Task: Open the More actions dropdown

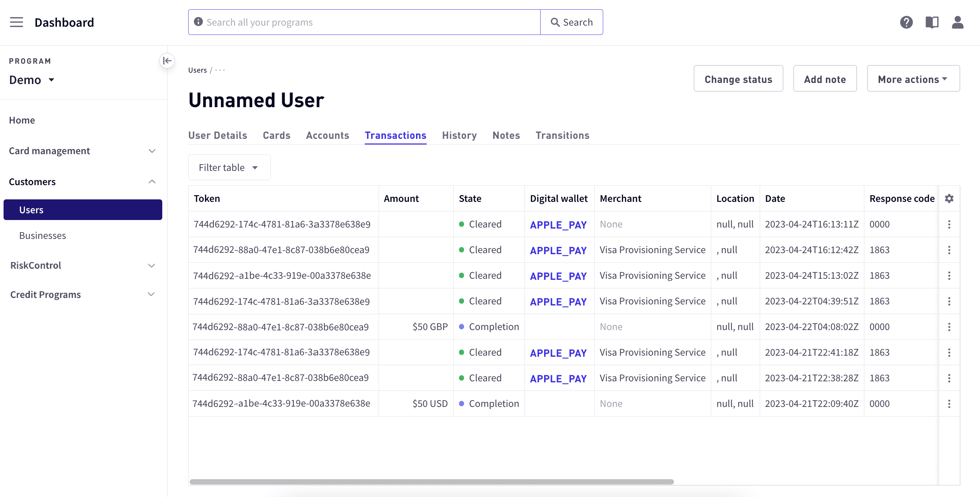Action: point(913,78)
